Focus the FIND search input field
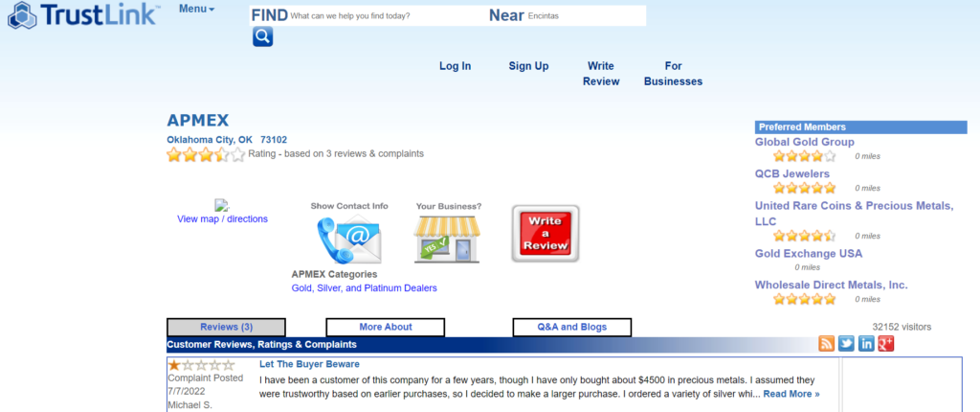Screen dimensions: 980x412 pos(388,15)
